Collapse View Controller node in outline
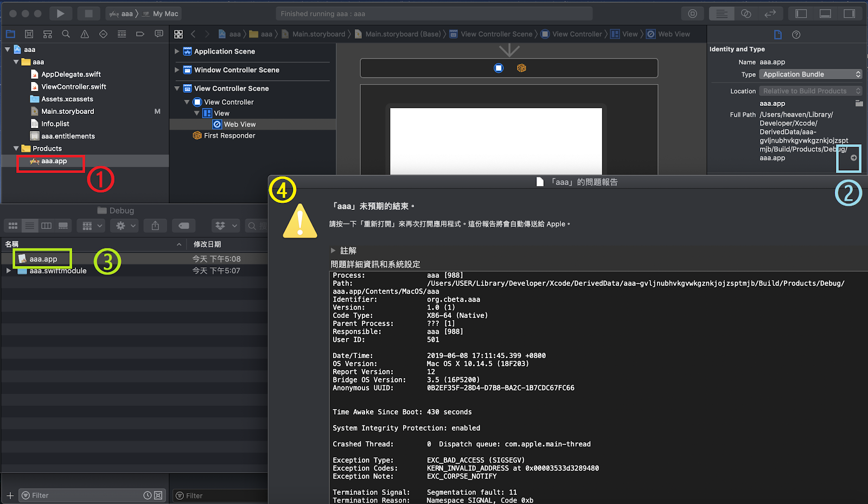 187,102
